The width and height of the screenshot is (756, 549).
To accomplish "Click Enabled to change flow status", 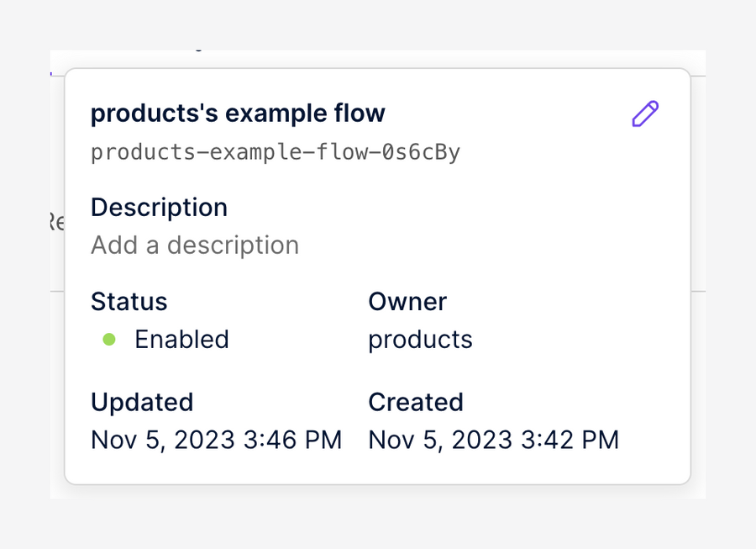I will [x=181, y=339].
